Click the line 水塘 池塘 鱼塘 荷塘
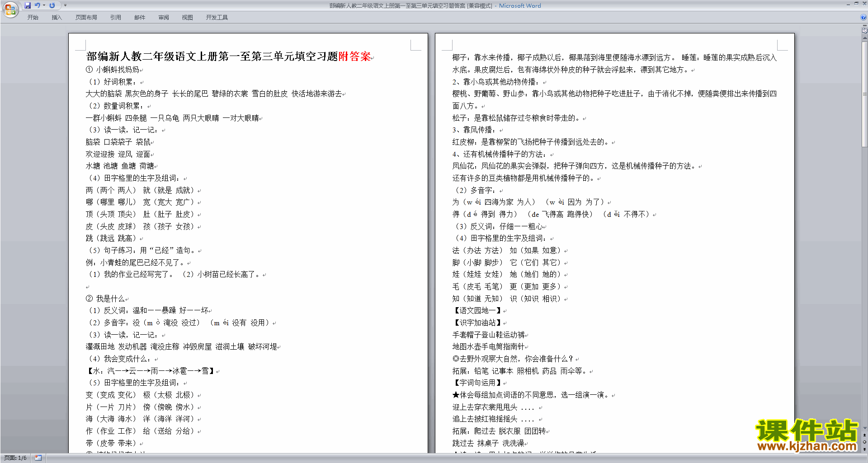Viewport: 868px width, 463px height. pos(120,166)
